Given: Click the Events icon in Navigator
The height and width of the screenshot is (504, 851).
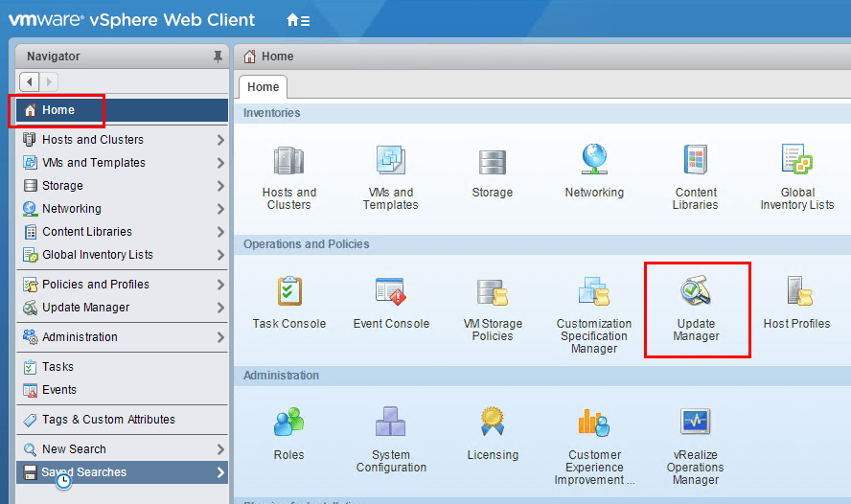Looking at the screenshot, I should point(30,390).
